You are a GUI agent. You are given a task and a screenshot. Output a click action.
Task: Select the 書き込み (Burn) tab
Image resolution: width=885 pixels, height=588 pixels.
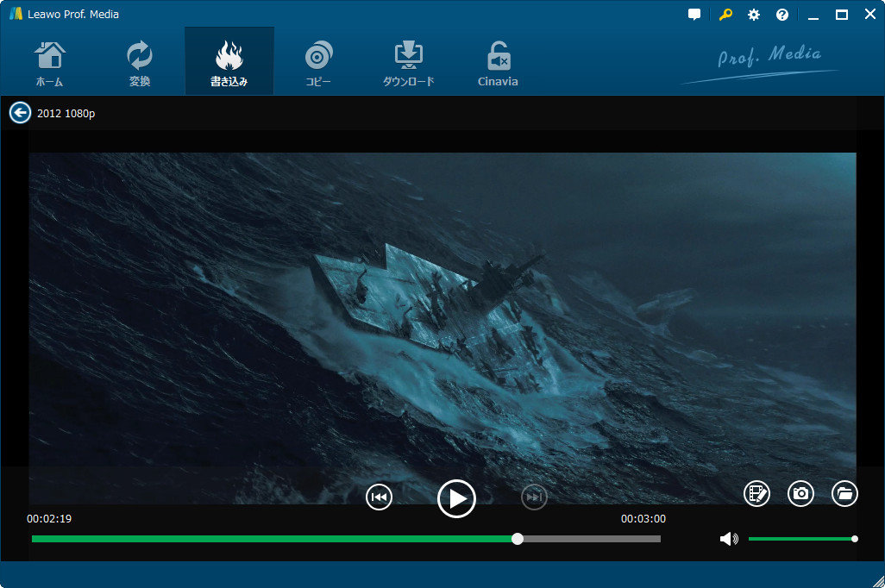(229, 61)
